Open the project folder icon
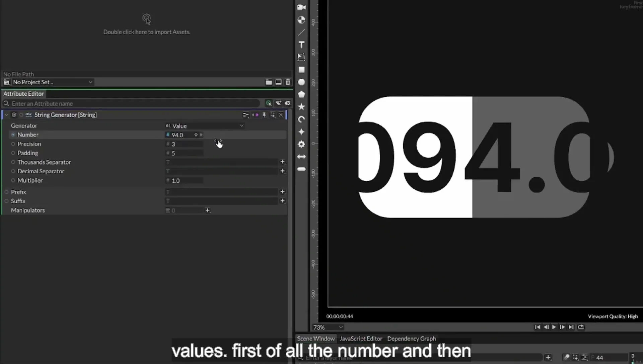The image size is (643, 364). 269,82
